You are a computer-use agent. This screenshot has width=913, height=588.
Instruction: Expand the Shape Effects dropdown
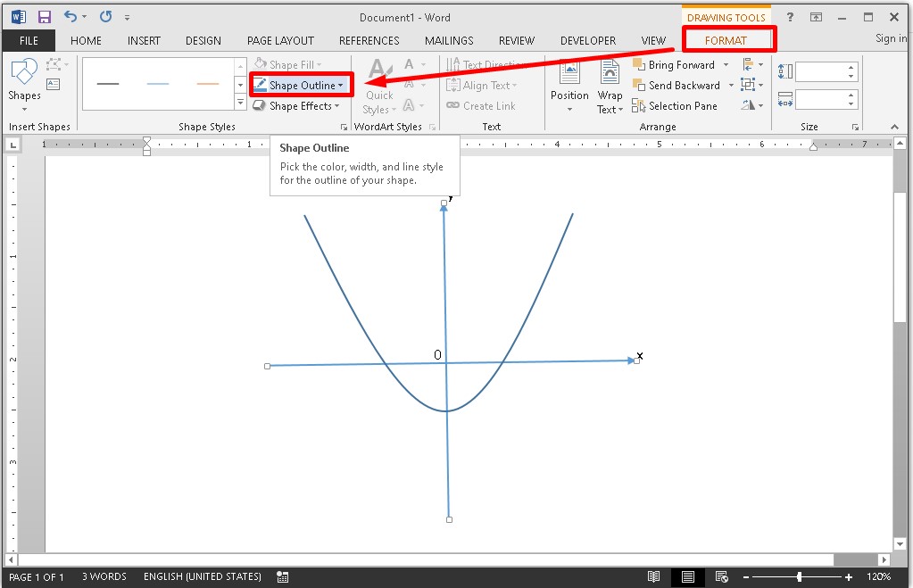pos(338,106)
